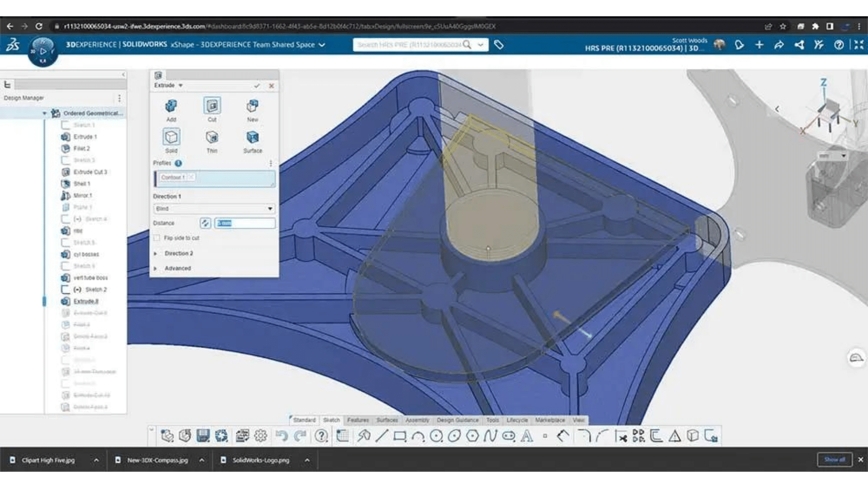Remove Contour 1 from profiles
The width and height of the screenshot is (868, 488).
coord(191,177)
